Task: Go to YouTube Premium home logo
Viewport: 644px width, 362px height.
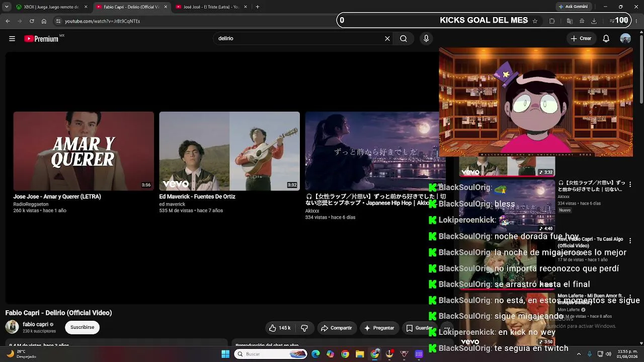Action: [x=41, y=39]
